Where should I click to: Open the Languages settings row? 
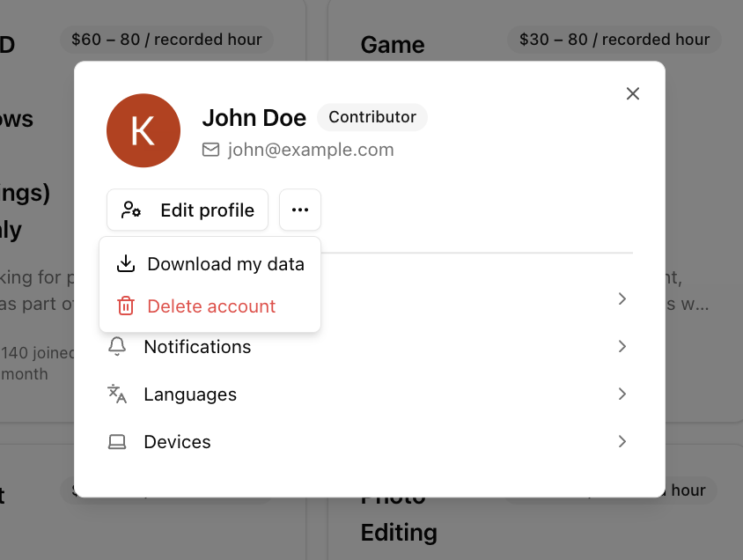pyautogui.click(x=370, y=394)
